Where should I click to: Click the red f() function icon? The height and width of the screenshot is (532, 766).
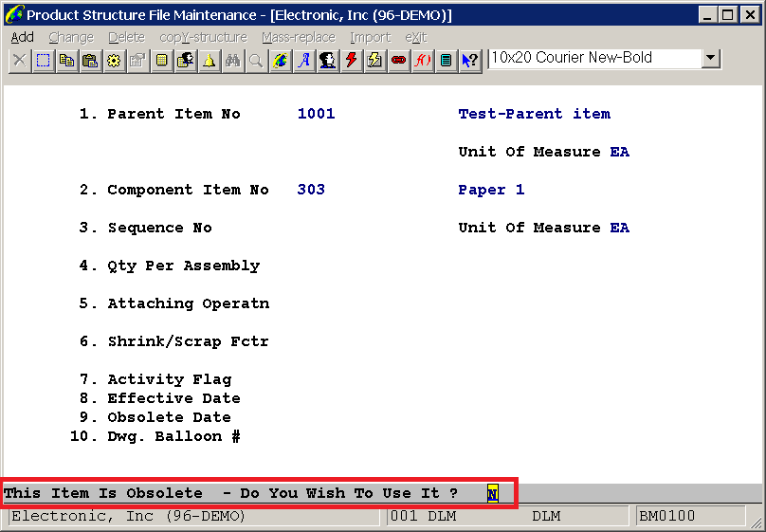pos(422,60)
